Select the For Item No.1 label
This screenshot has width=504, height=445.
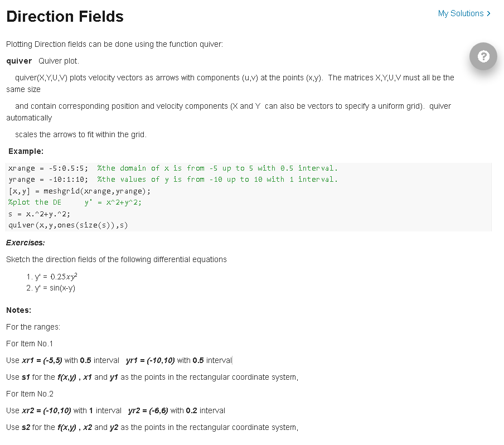29,344
